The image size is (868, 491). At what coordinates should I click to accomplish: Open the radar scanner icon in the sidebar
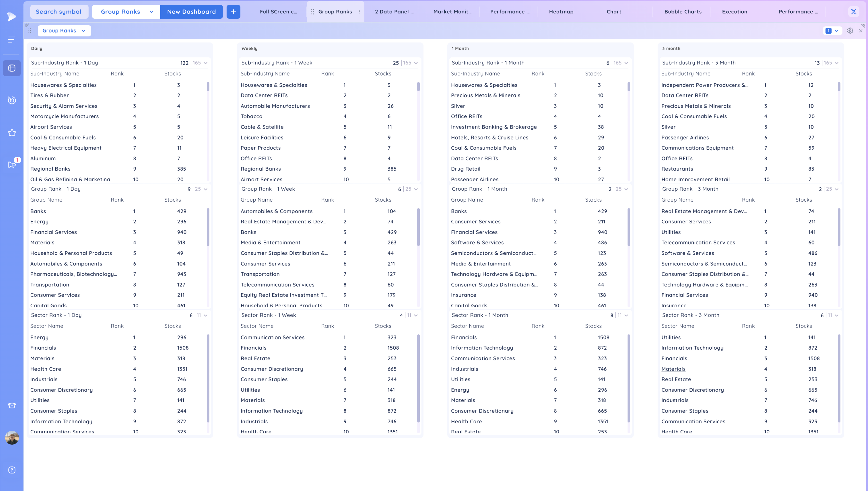tap(12, 100)
